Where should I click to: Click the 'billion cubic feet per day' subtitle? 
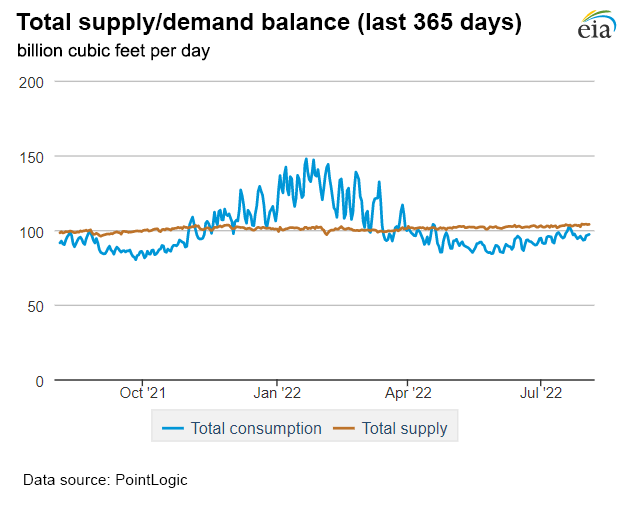113,51
